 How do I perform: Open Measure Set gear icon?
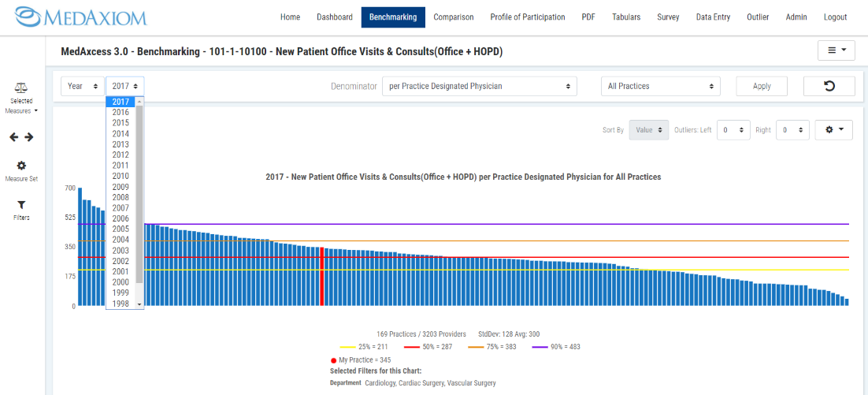pyautogui.click(x=21, y=166)
